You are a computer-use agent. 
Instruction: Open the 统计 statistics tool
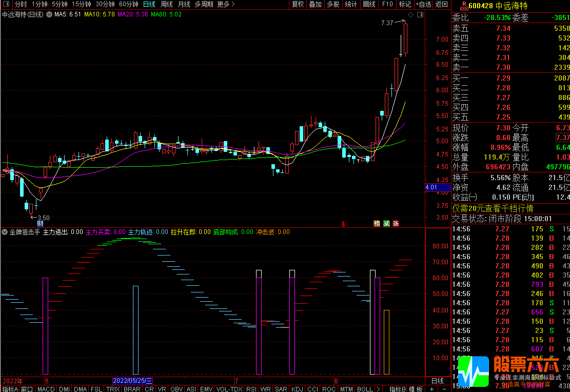point(351,4)
